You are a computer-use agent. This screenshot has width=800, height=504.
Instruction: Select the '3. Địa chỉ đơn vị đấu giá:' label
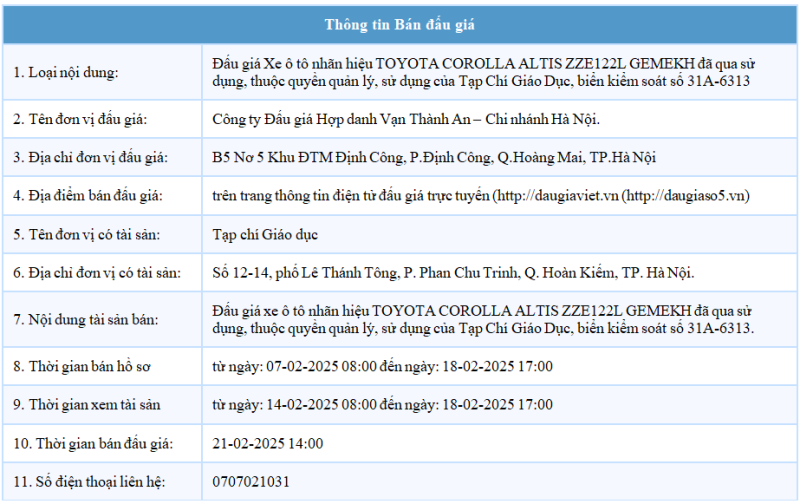click(x=90, y=158)
